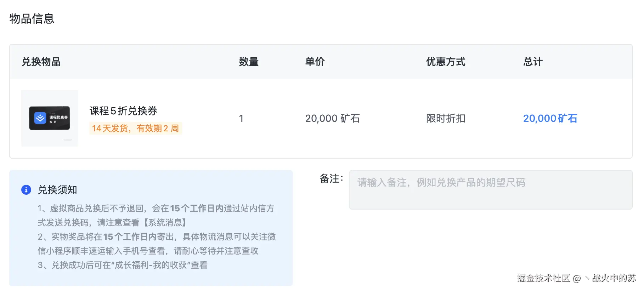Click the blue 20,000矿石 total amount
The height and width of the screenshot is (291, 644).
(550, 118)
